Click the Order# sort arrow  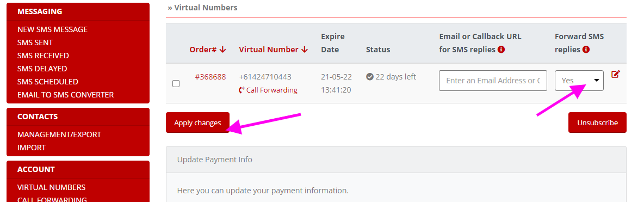click(222, 50)
